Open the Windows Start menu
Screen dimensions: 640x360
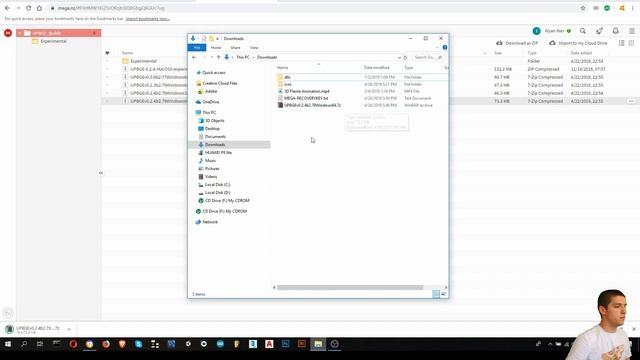point(8,344)
